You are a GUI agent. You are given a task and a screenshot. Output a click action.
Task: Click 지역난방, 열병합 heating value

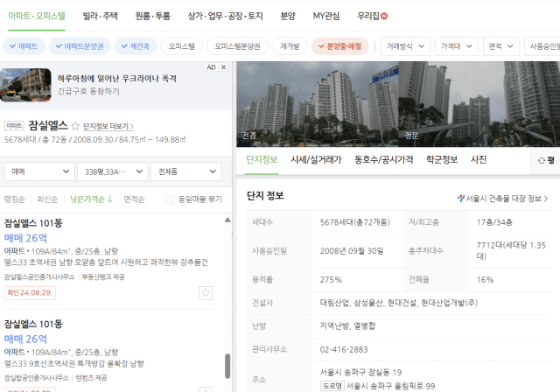click(x=347, y=326)
